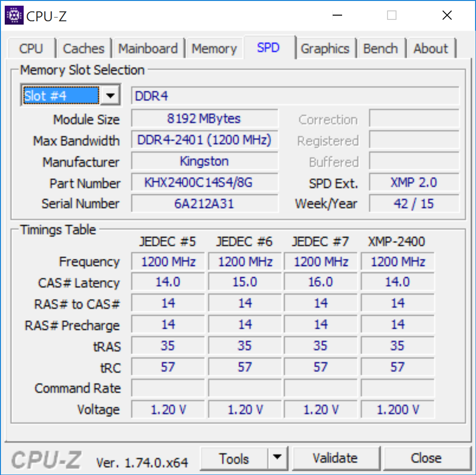Click JEDEC #6 RAS# Precharge value 14

(245, 325)
